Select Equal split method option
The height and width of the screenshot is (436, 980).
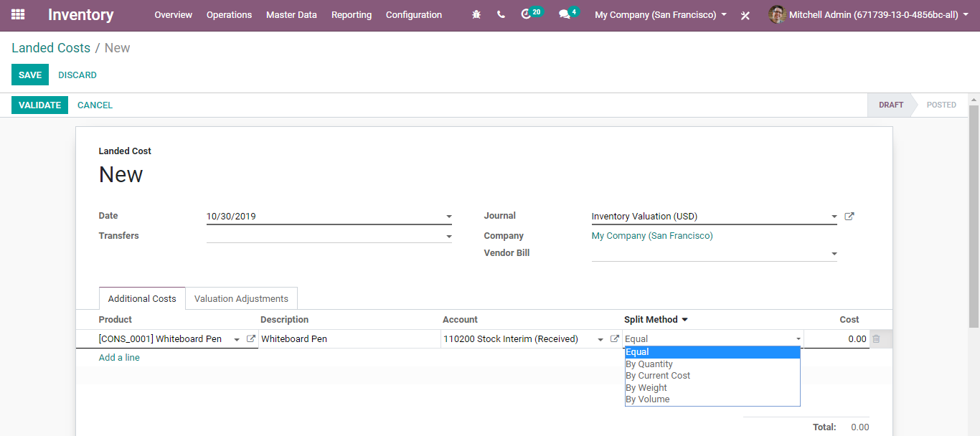pyautogui.click(x=712, y=352)
